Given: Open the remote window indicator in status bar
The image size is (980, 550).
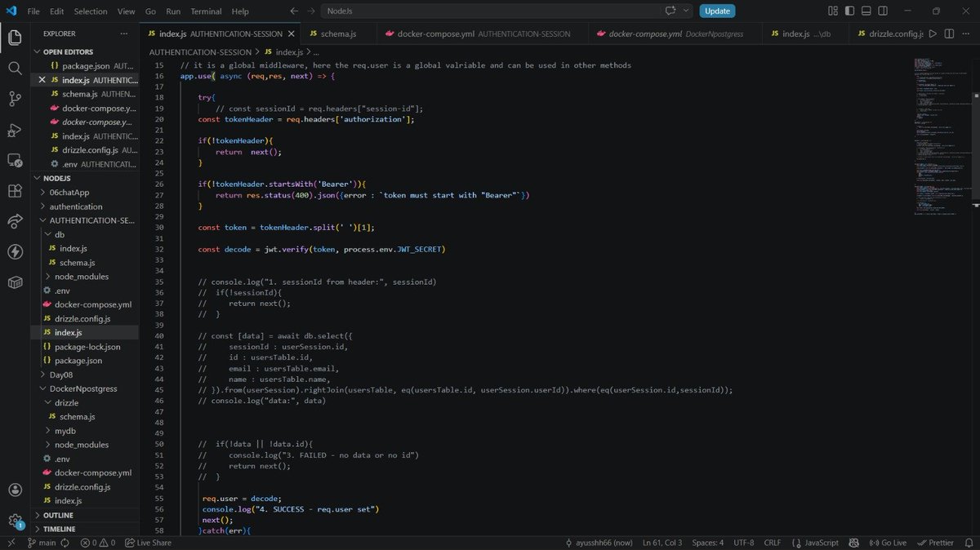Looking at the screenshot, I should pyautogui.click(x=10, y=543).
